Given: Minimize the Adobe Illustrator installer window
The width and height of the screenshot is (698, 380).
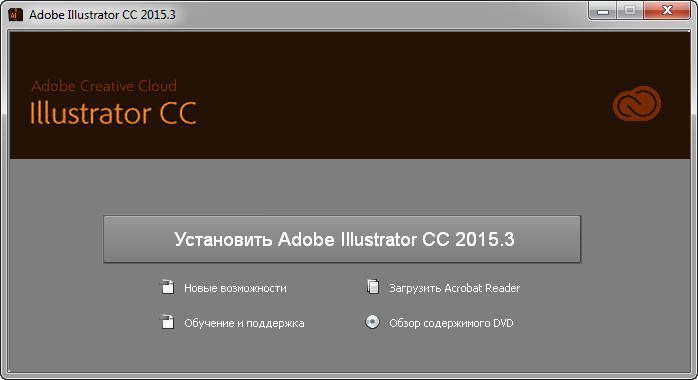Looking at the screenshot, I should (x=603, y=11).
